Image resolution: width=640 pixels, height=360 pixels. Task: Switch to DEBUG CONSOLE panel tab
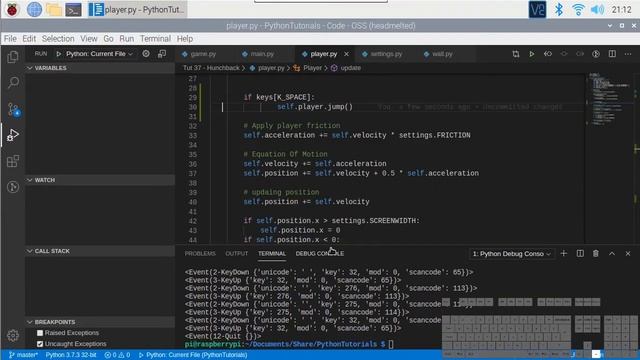[320, 253]
